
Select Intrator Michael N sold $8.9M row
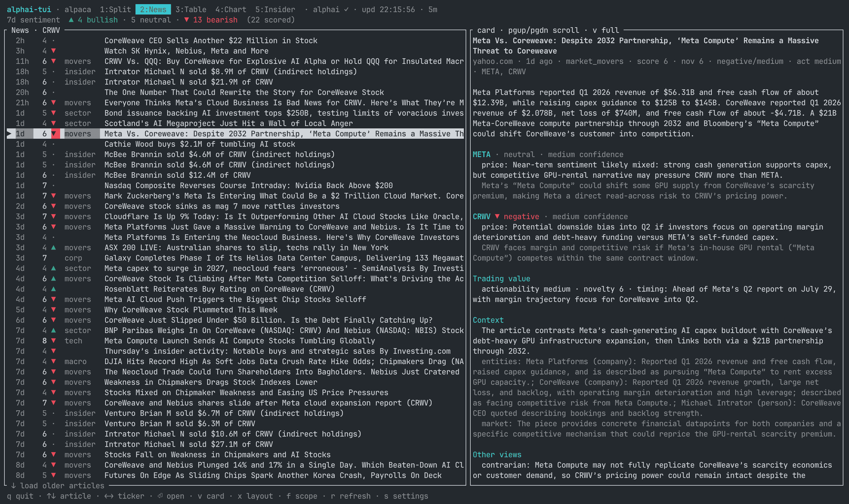pos(235,72)
